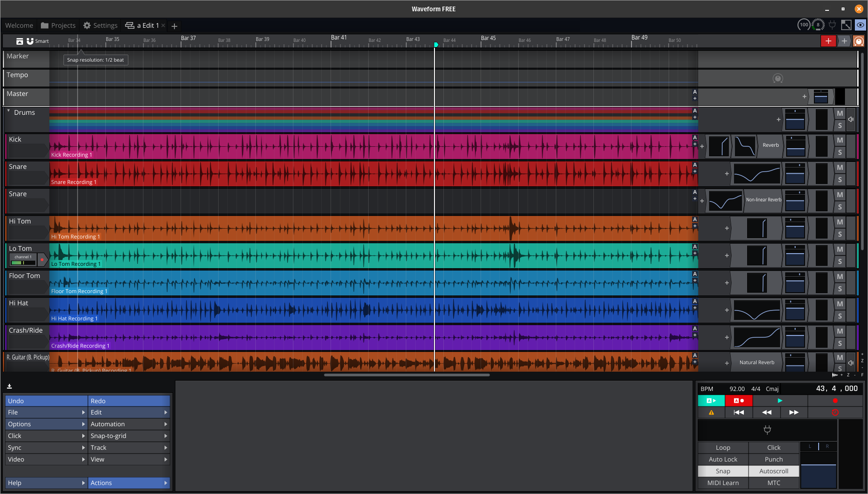Image resolution: width=868 pixels, height=494 pixels.
Task: Add plugin with plus on Hi Tom track
Action: pyautogui.click(x=726, y=228)
